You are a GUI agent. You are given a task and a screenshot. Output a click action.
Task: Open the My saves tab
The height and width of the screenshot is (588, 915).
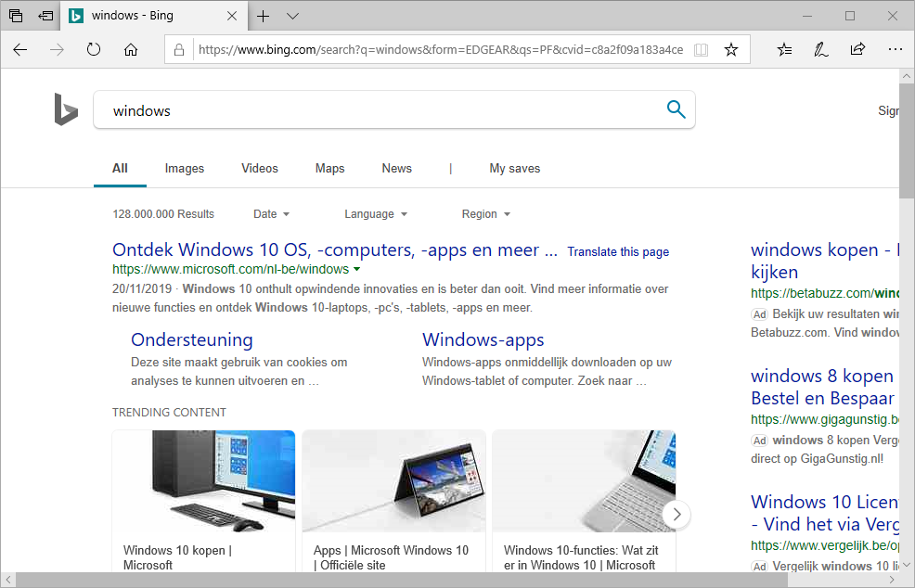pos(515,168)
